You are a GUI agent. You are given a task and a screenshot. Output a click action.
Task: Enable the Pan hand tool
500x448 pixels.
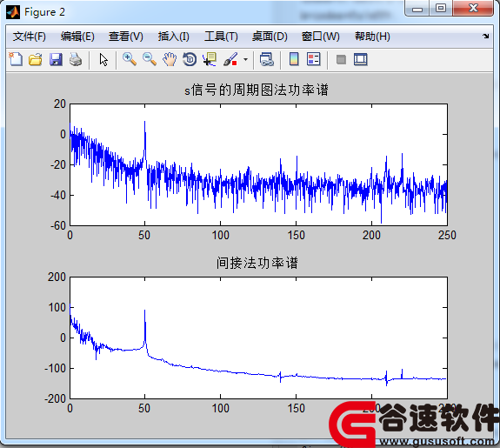170,59
